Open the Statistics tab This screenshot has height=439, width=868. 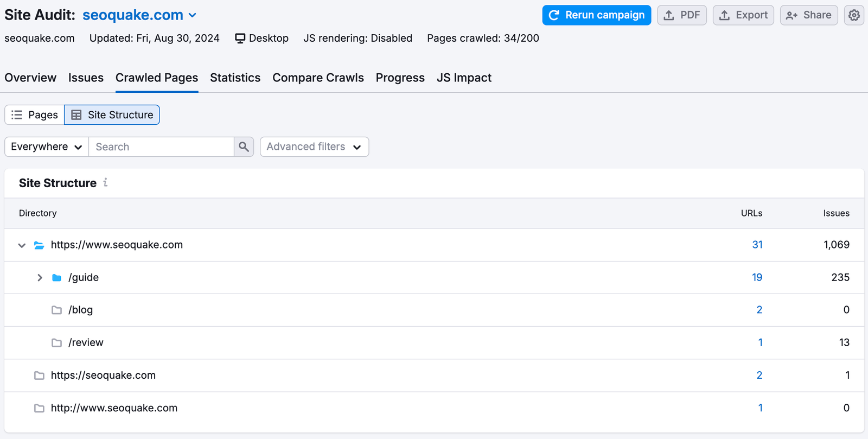click(235, 78)
